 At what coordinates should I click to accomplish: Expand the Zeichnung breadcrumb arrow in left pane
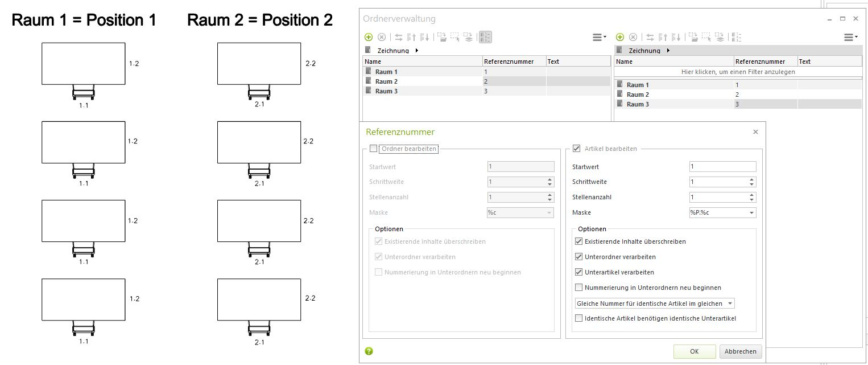point(417,51)
